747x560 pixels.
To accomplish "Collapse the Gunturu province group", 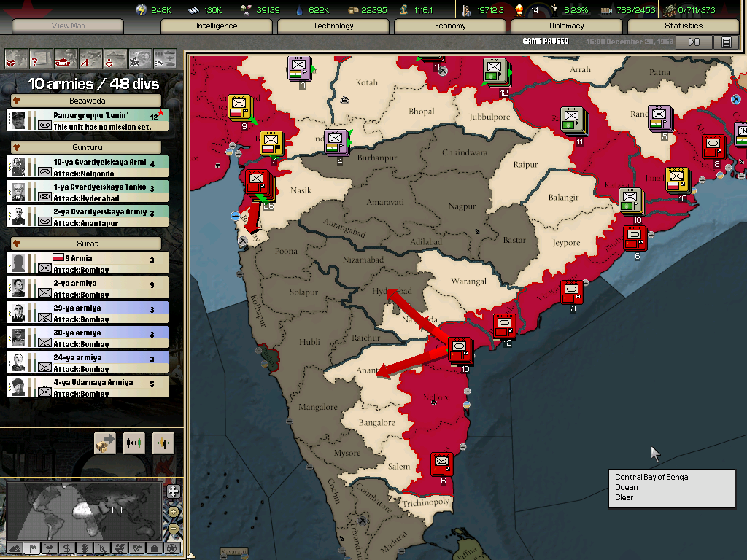I will 16,147.
